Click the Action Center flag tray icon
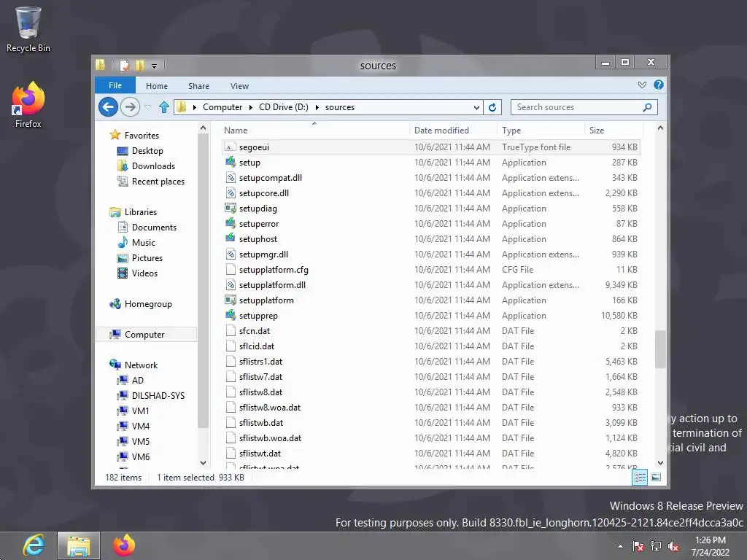This screenshot has width=747, height=560. [x=638, y=546]
